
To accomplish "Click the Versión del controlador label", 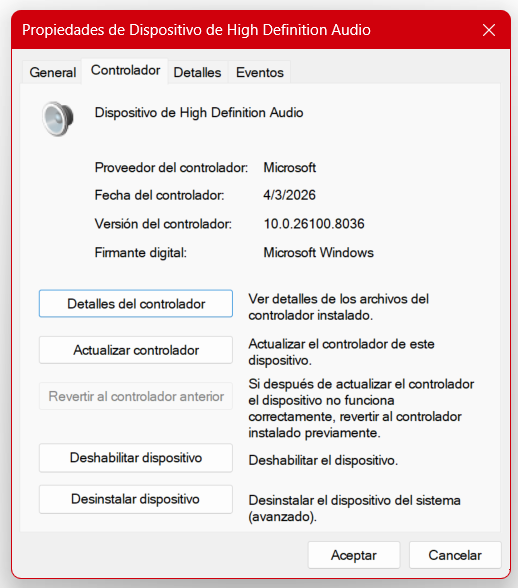I will (x=163, y=224).
